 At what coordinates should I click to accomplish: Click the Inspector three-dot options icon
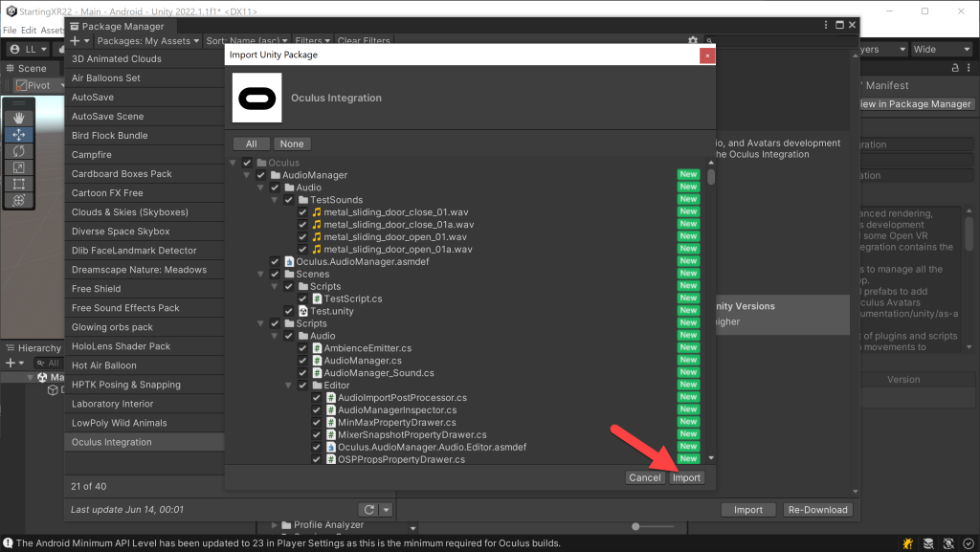(x=969, y=67)
